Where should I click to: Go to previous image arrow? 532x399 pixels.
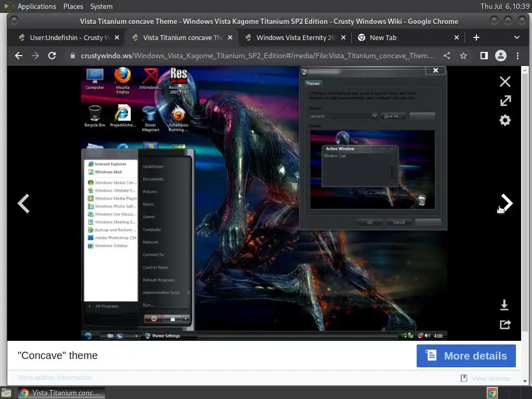click(23, 203)
